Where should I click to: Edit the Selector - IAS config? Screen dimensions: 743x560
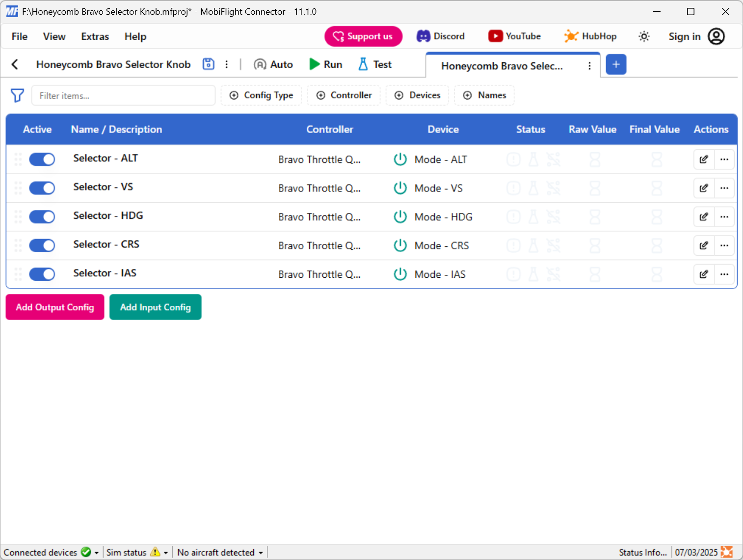704,274
